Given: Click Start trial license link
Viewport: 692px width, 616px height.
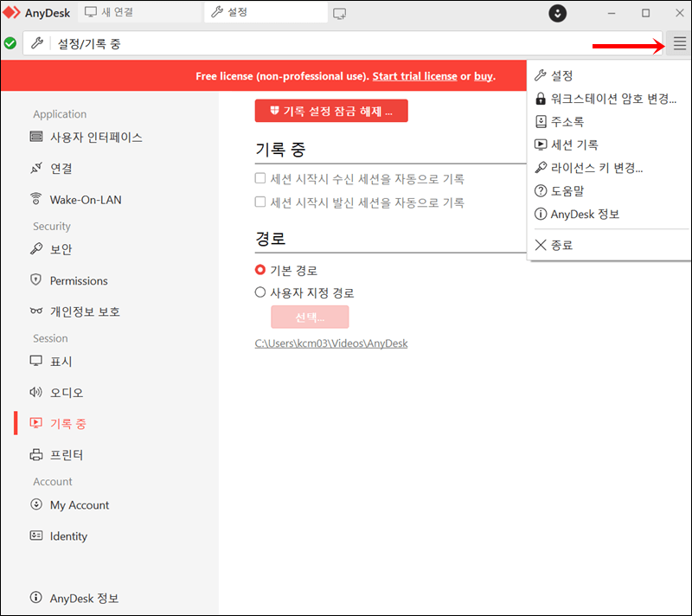Looking at the screenshot, I should click(x=414, y=76).
